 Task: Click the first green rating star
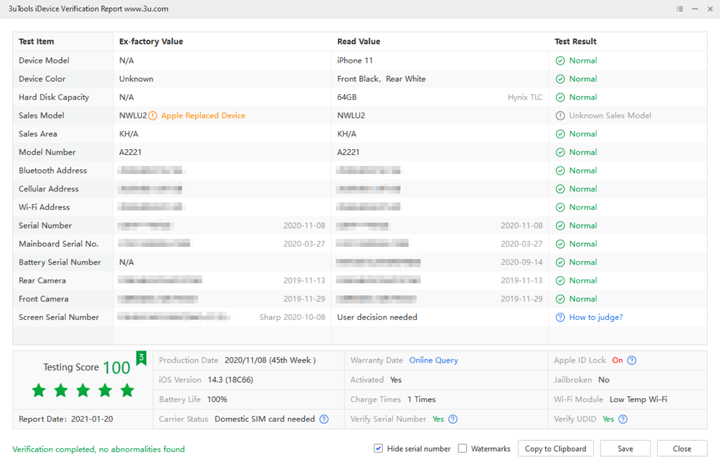pos(39,391)
